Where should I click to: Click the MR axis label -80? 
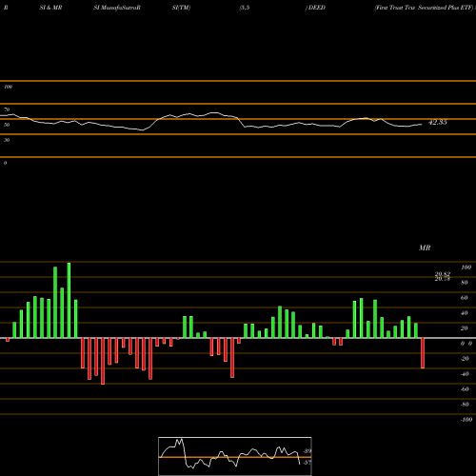click(465, 405)
